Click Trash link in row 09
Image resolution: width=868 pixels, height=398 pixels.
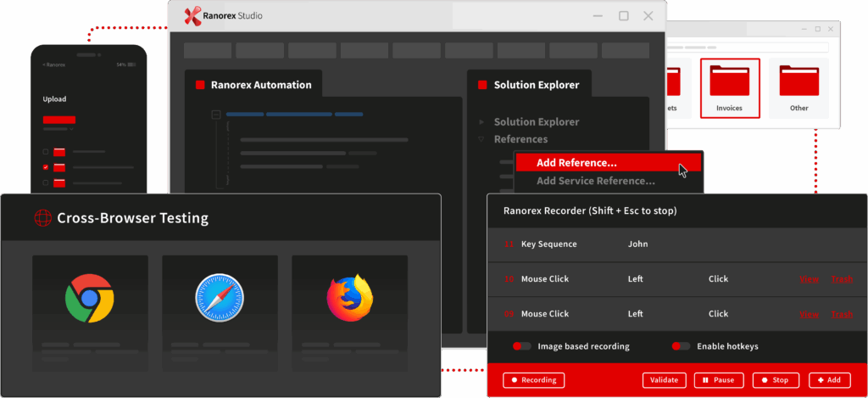click(x=842, y=314)
